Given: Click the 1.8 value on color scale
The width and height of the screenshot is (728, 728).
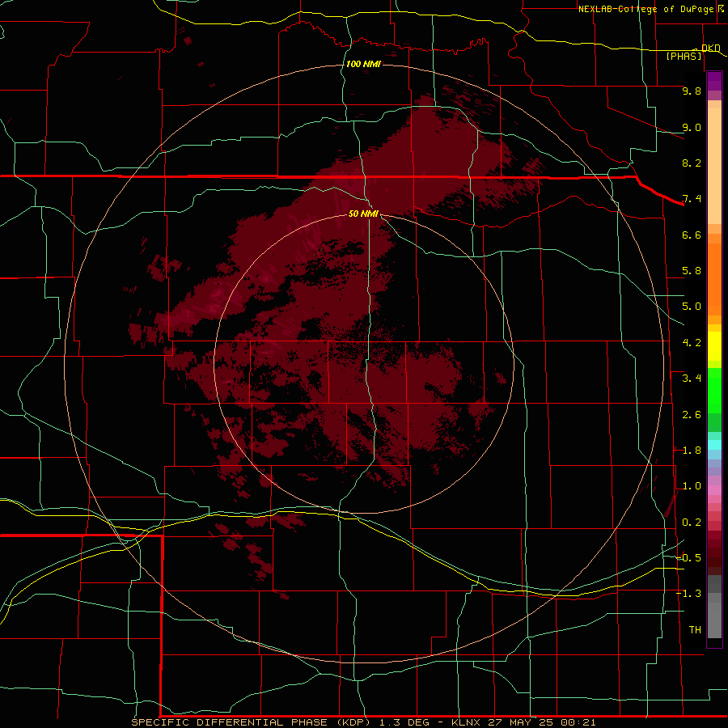Looking at the screenshot, I should (692, 451).
